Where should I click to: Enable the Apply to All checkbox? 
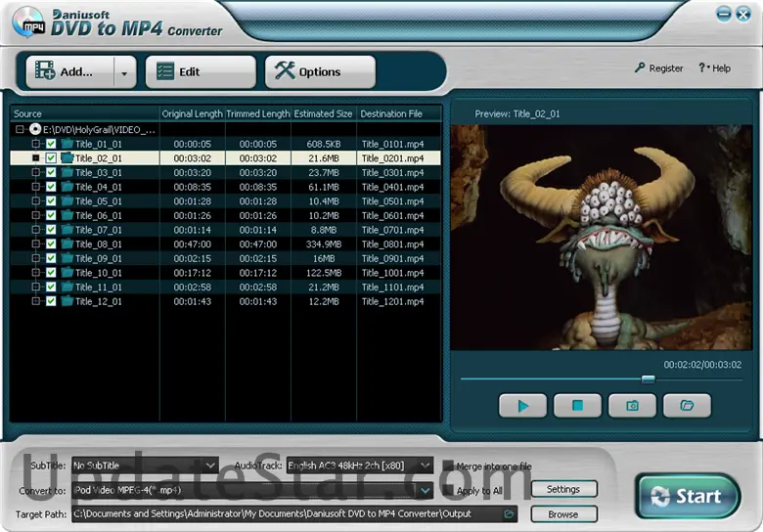pos(448,491)
